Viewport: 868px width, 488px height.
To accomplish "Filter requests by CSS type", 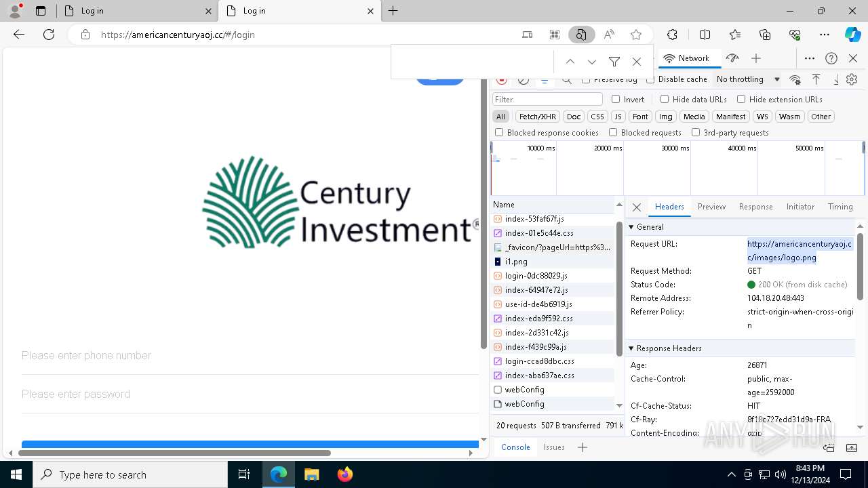I will coord(597,117).
